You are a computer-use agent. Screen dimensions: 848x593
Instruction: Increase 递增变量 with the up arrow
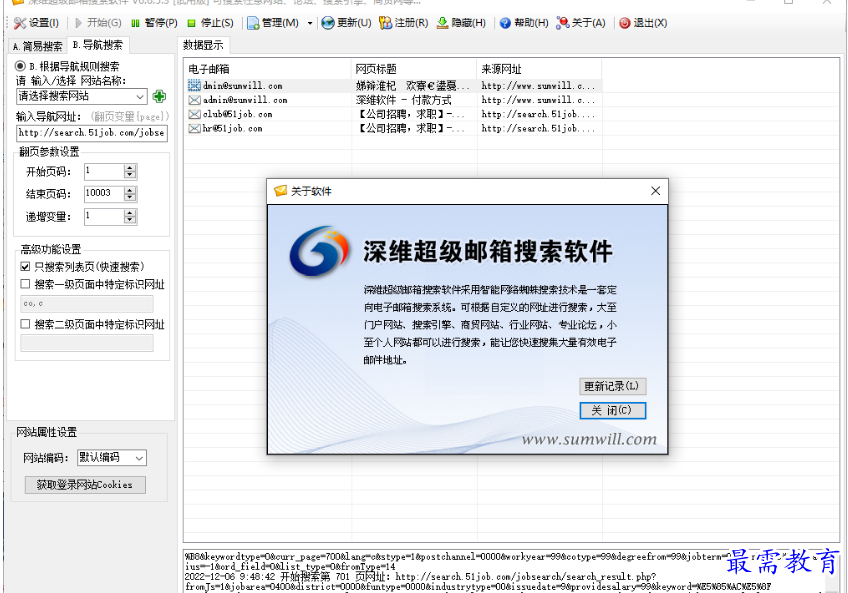point(130,213)
